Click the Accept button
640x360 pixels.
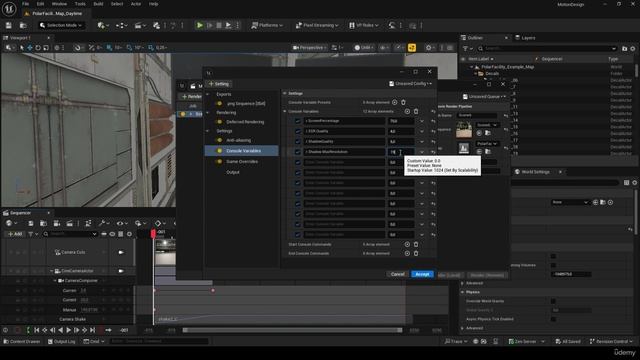coord(422,274)
